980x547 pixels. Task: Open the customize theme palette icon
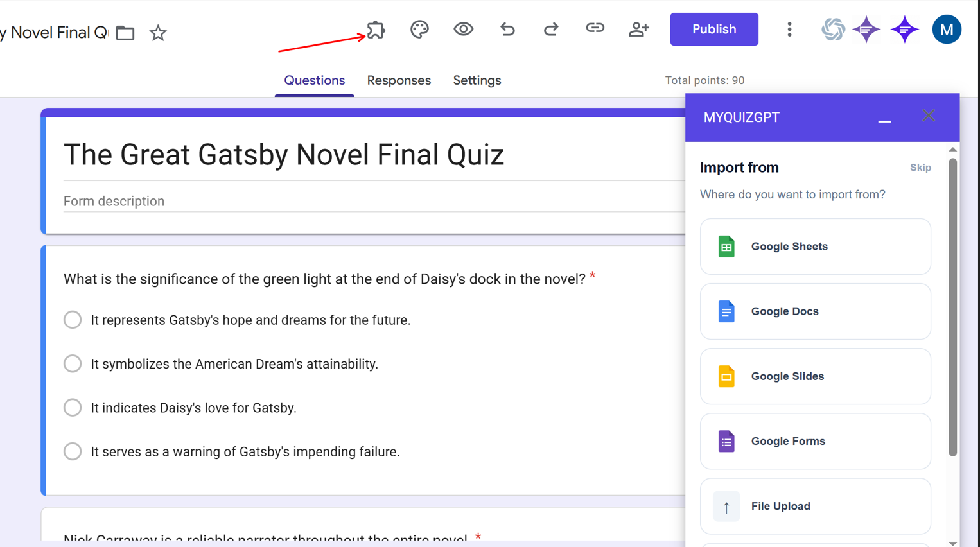point(419,30)
